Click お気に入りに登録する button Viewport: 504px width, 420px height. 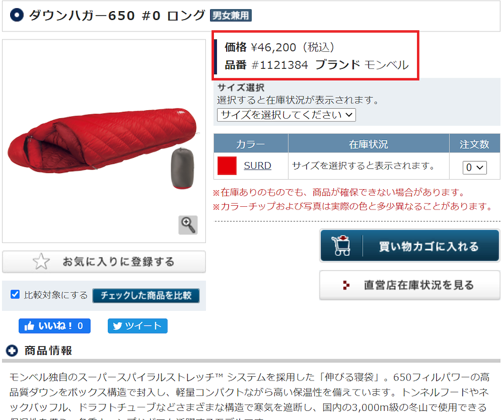tap(104, 262)
